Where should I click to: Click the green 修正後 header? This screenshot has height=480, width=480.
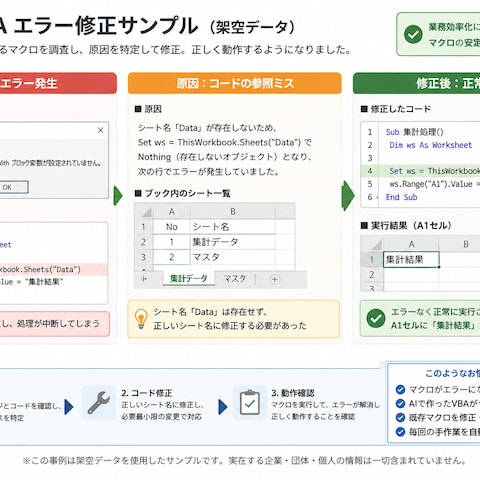coord(417,83)
